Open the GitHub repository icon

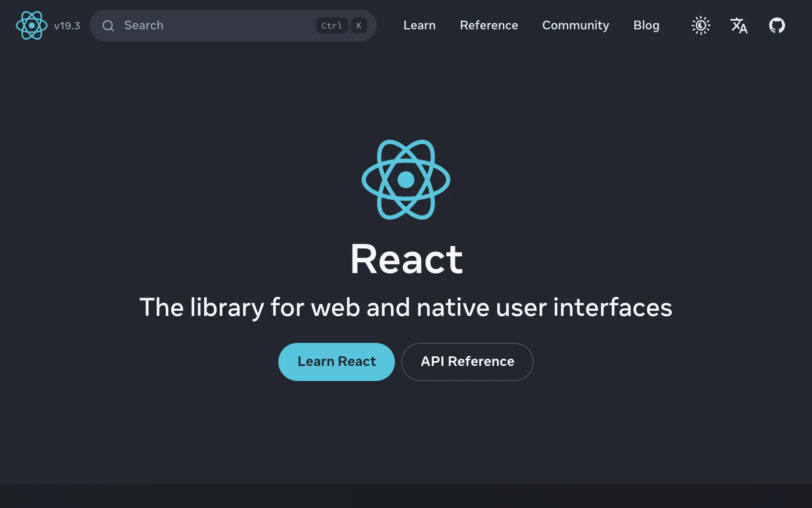click(777, 25)
